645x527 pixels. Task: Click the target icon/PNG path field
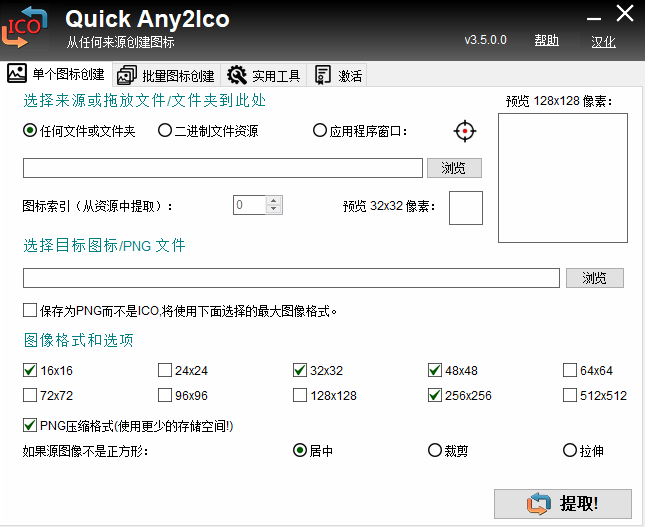pyautogui.click(x=291, y=278)
